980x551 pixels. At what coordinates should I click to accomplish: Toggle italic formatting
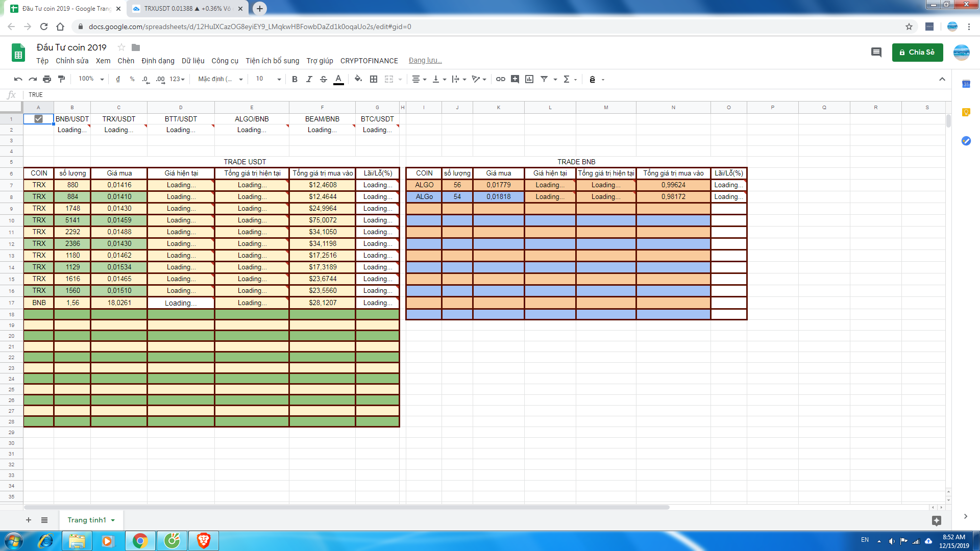click(309, 79)
